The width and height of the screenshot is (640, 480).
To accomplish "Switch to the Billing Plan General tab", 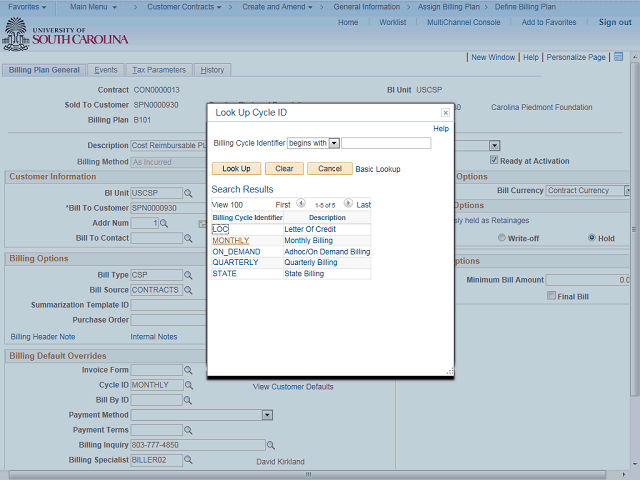I will (x=44, y=70).
